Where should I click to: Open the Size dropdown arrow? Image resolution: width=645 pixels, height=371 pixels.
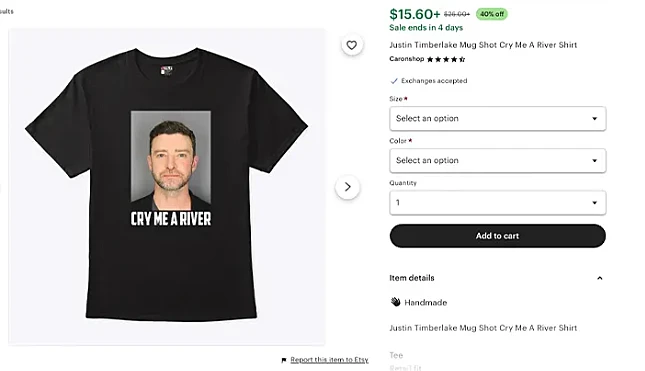[594, 118]
